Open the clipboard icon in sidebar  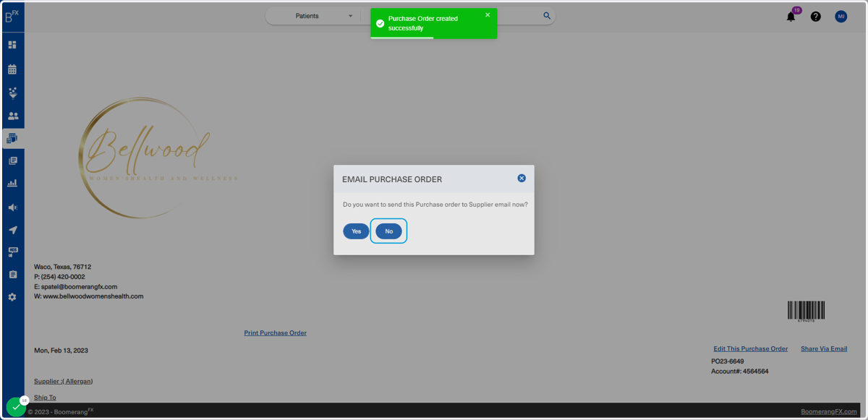click(12, 275)
